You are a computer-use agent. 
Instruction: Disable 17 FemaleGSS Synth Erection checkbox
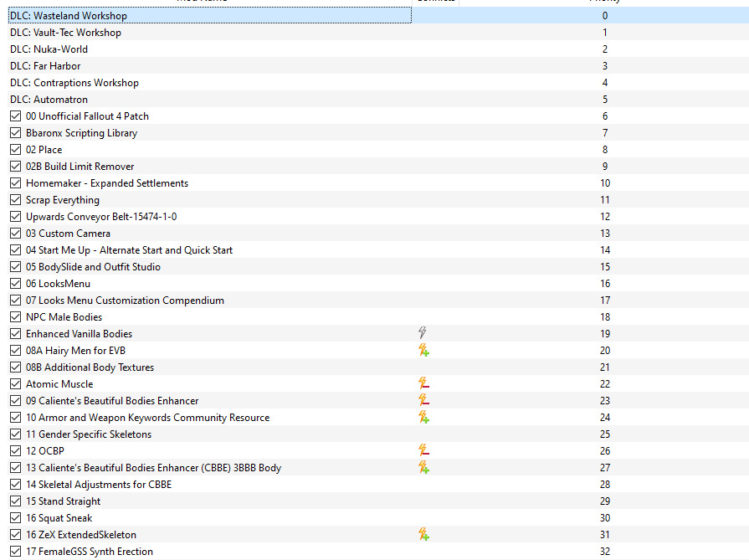click(15, 551)
